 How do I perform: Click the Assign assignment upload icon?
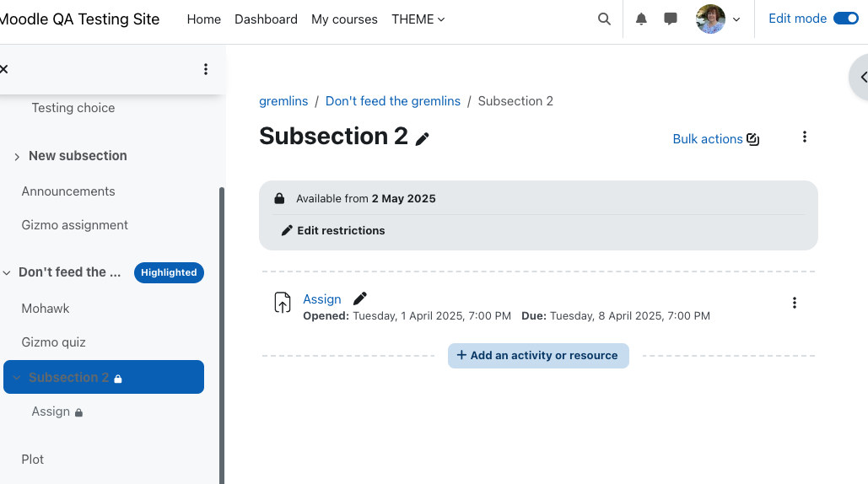pos(283,303)
